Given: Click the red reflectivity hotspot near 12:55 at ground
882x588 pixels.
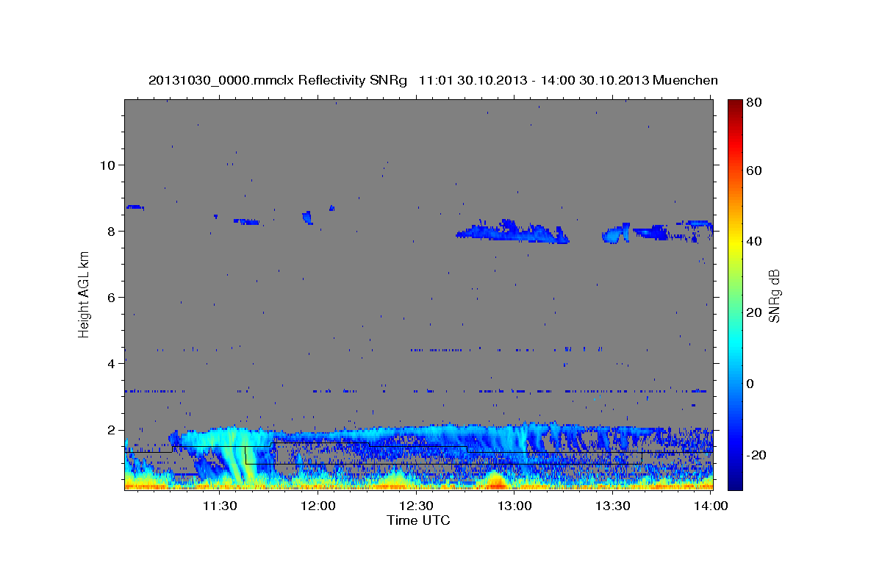Looking at the screenshot, I should [497, 482].
